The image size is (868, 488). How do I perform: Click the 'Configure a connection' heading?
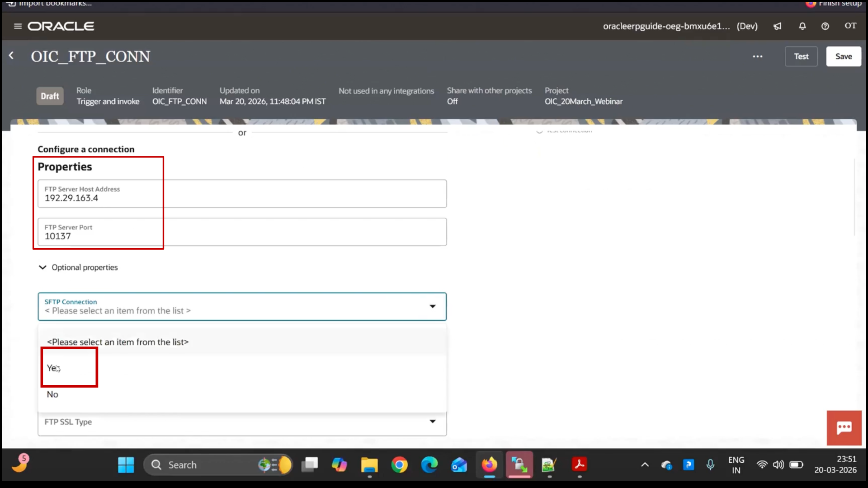click(x=86, y=149)
